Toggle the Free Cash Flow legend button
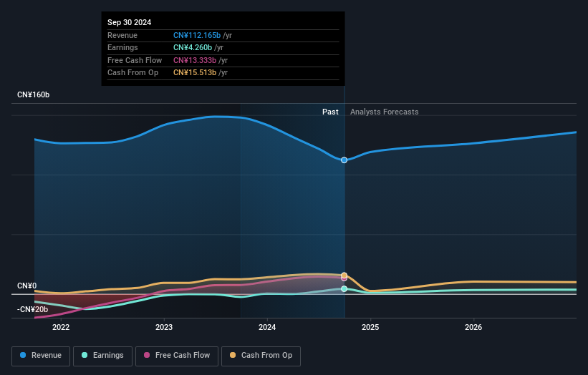 [x=177, y=356]
